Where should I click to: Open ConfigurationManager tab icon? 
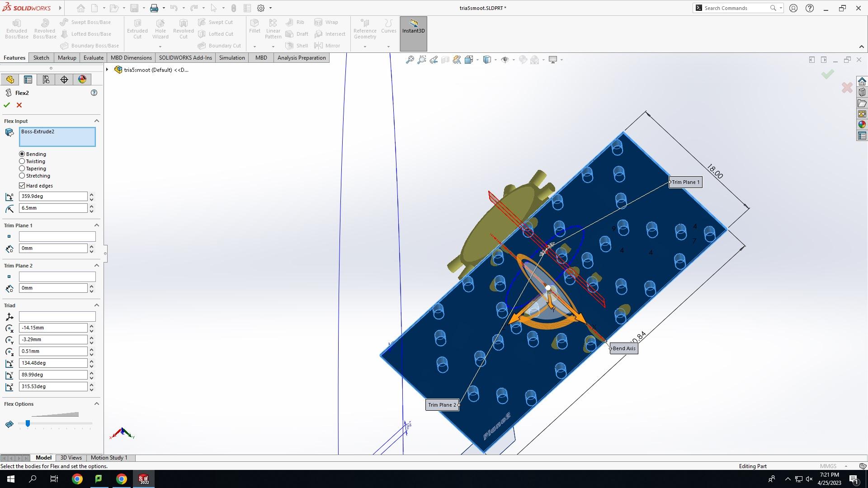tap(46, 80)
